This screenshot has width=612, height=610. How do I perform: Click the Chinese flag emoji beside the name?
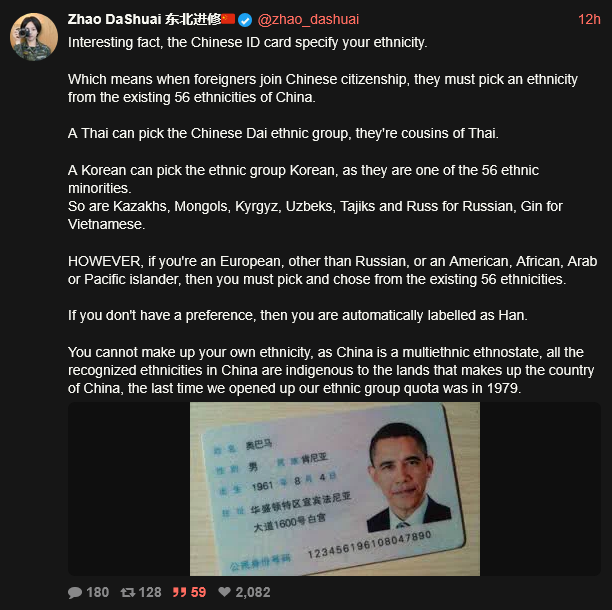228,19
